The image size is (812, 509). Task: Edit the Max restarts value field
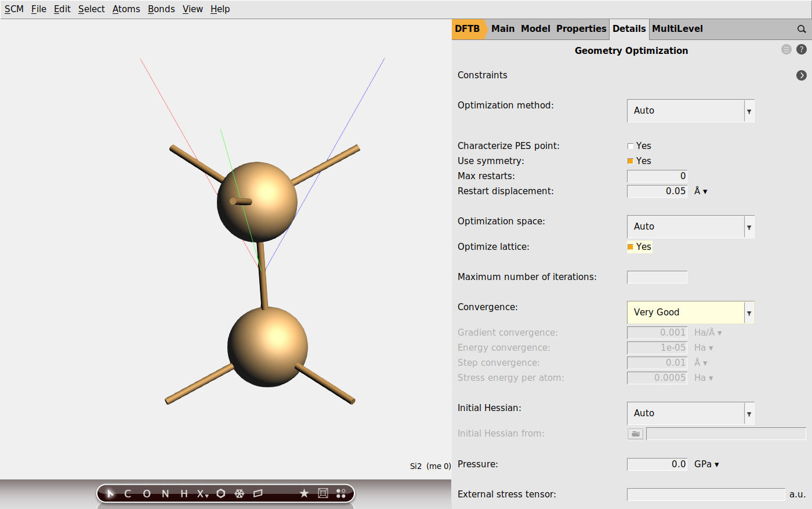[657, 176]
